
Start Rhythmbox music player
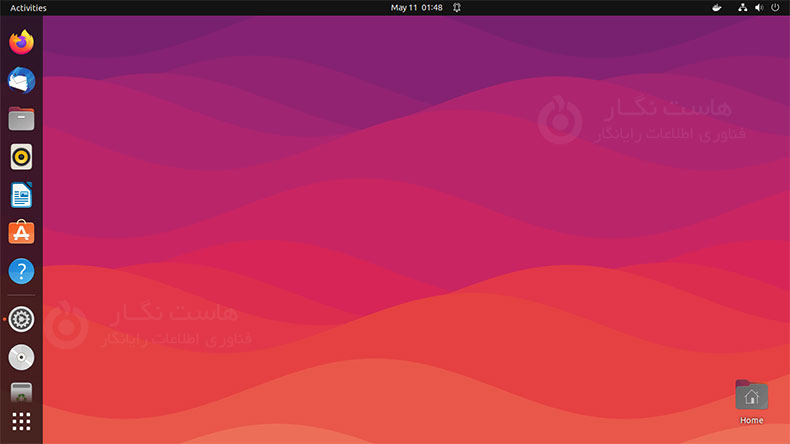coord(21,157)
